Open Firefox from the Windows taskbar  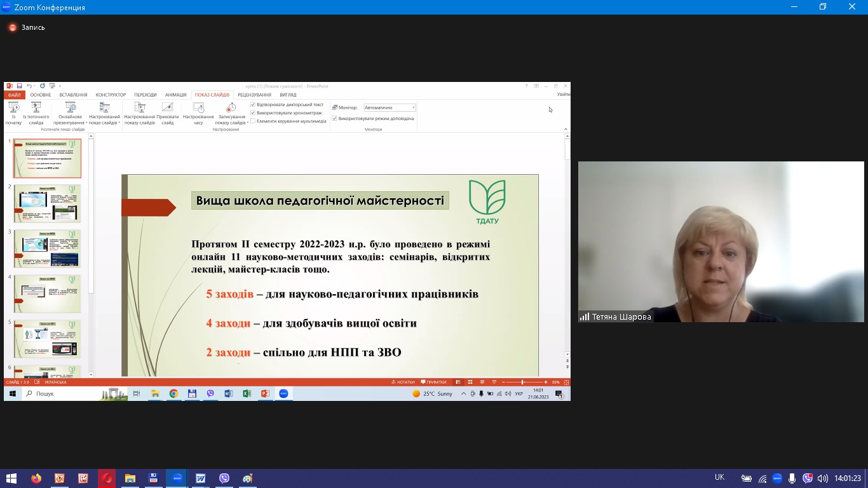(36, 478)
